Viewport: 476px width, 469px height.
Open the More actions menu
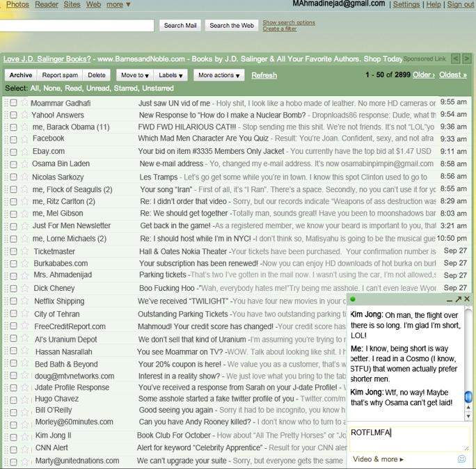(219, 75)
